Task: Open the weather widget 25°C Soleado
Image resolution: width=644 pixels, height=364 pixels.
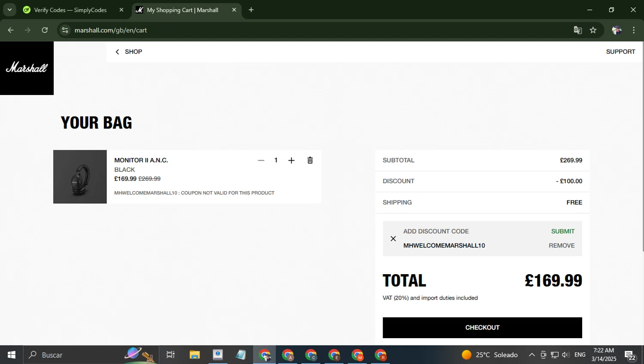Action: (x=490, y=355)
